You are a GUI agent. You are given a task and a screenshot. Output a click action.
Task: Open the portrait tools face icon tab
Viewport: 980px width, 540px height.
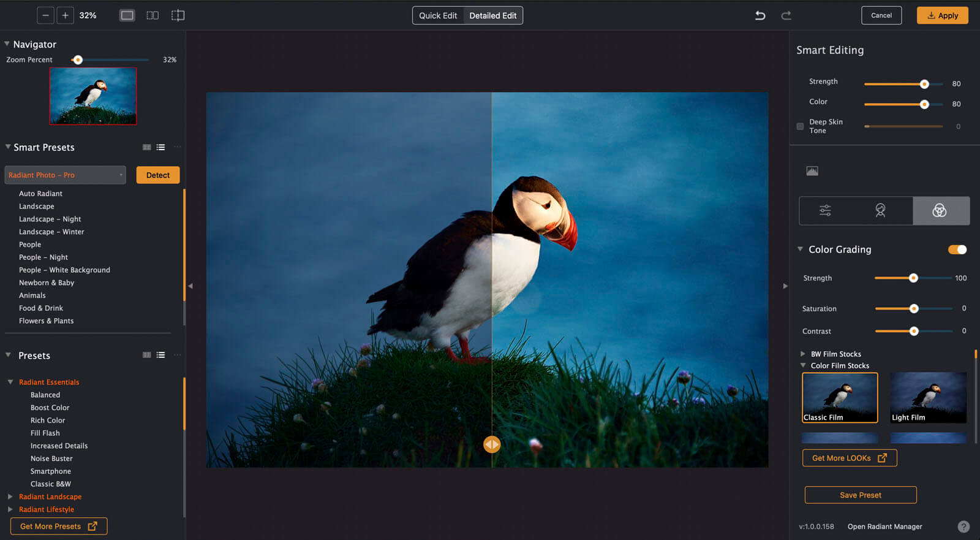pyautogui.click(x=880, y=211)
